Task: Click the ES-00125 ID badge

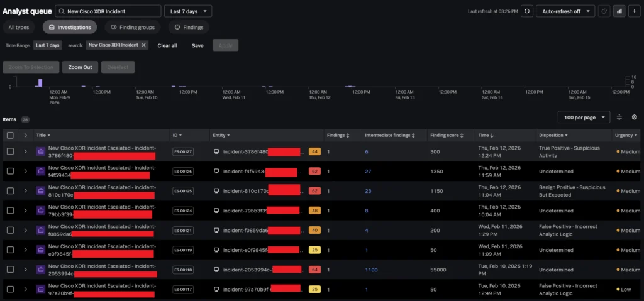Action: 183,191
